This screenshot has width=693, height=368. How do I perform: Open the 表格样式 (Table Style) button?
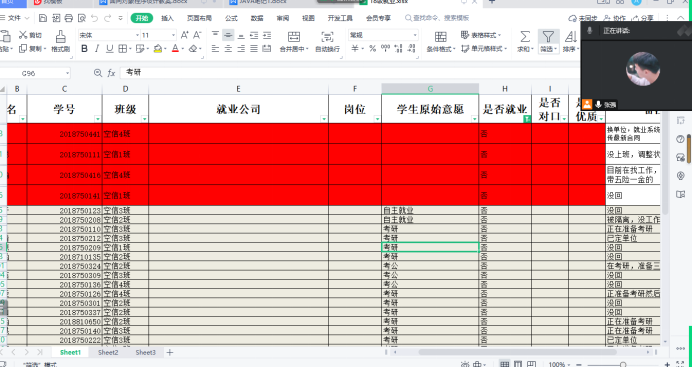pos(481,35)
